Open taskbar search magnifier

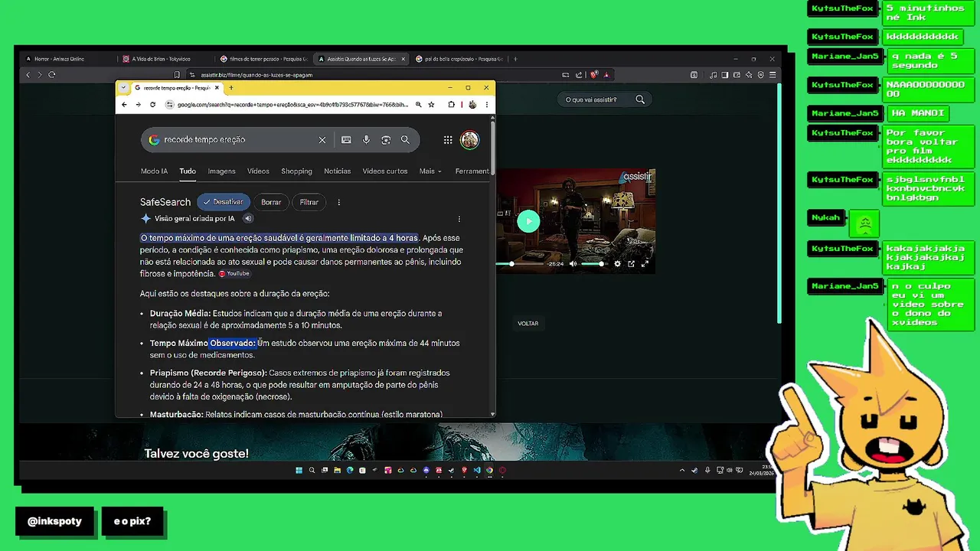312,471
